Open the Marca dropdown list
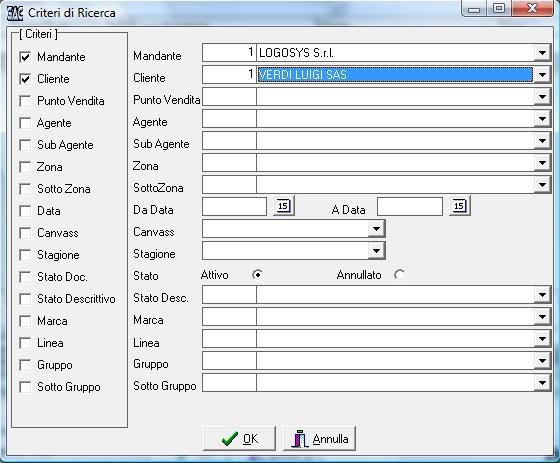The height and width of the screenshot is (463, 560). click(x=542, y=317)
